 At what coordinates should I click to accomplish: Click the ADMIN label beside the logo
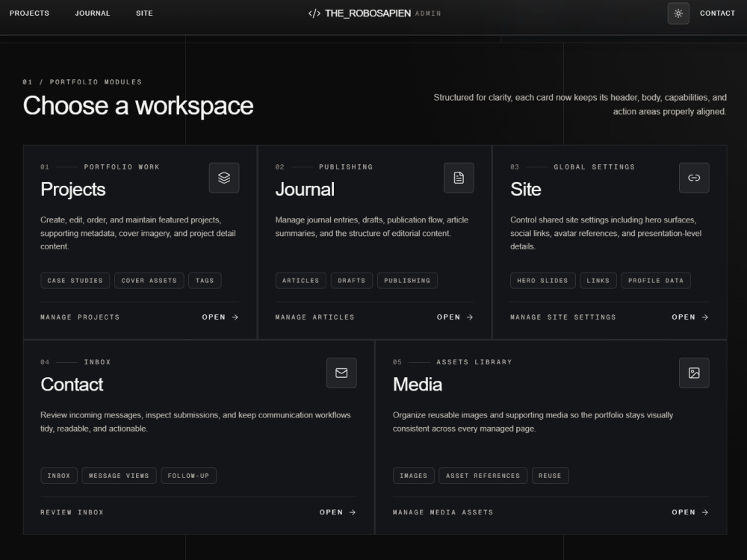428,13
